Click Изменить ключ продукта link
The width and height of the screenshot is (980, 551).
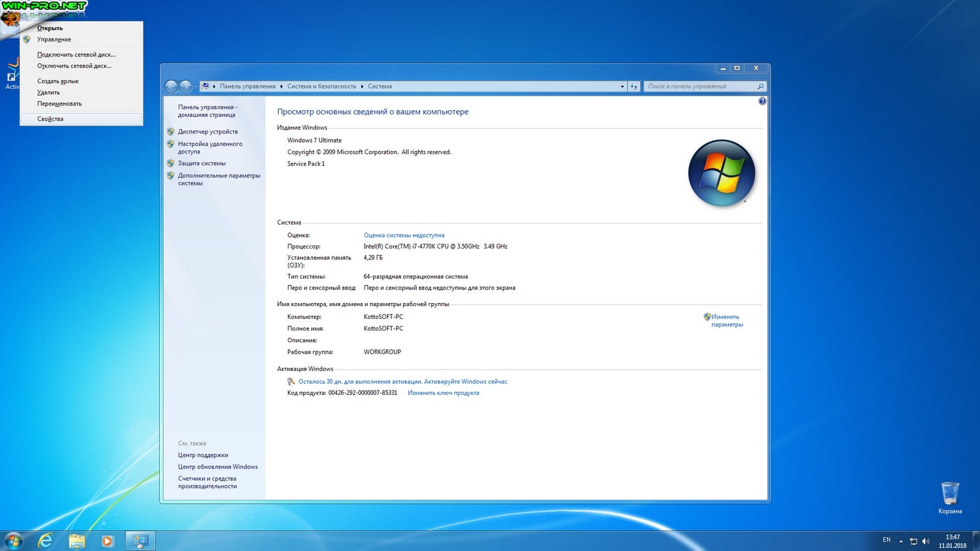click(443, 393)
